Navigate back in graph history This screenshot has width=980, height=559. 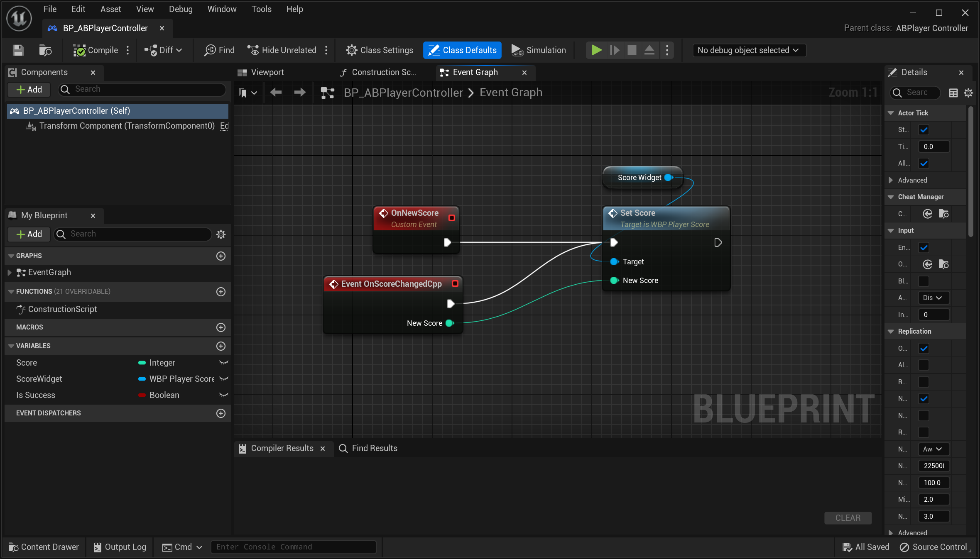276,93
